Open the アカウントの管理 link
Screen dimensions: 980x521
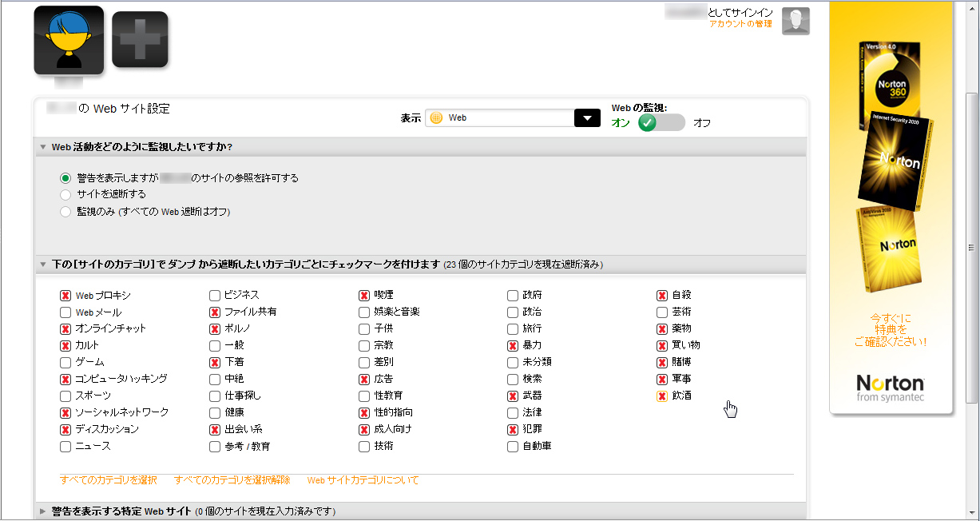click(740, 24)
